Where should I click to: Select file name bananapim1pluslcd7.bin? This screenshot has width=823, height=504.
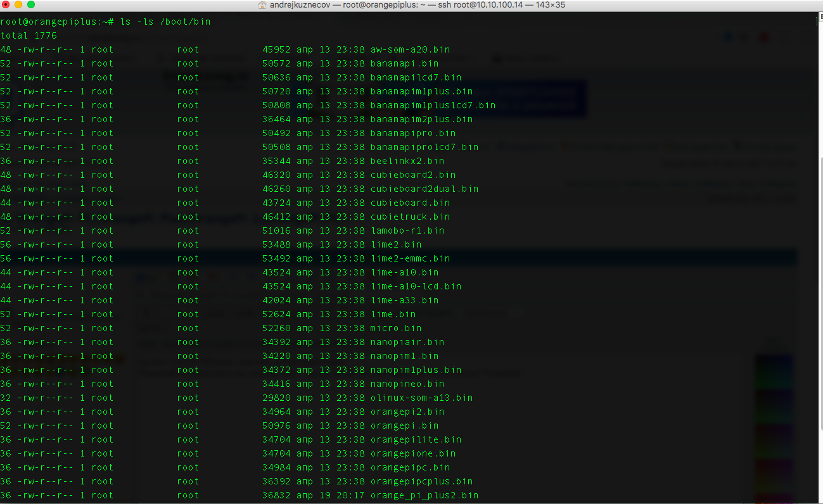tap(433, 105)
